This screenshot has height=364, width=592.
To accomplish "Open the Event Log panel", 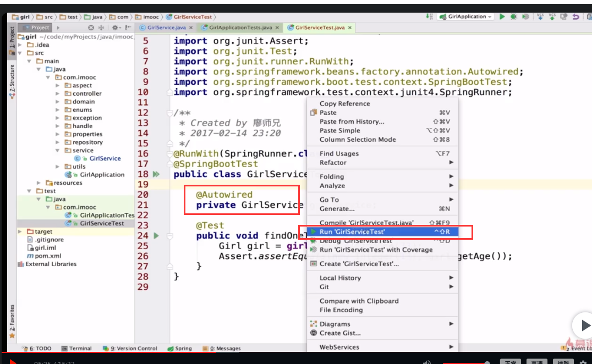I will click(x=577, y=349).
